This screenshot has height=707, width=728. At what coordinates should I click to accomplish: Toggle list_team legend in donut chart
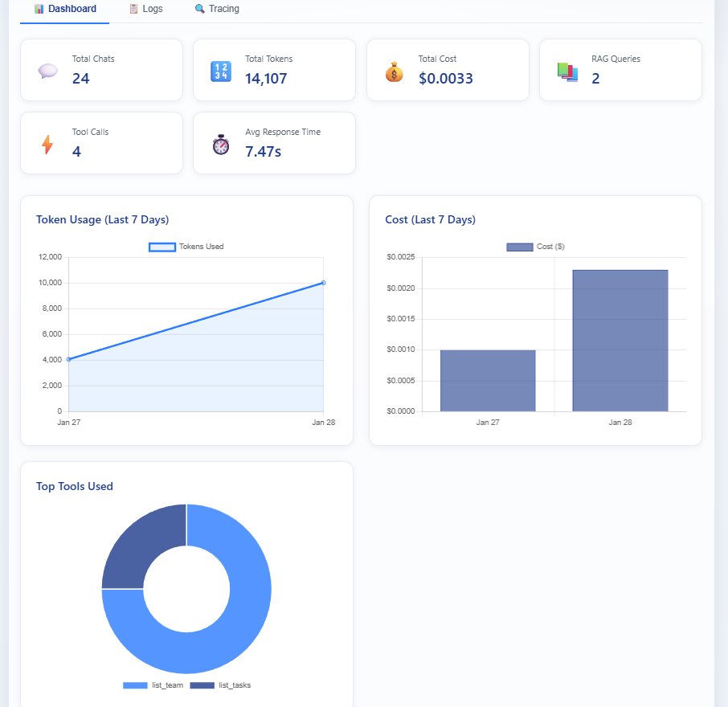point(153,685)
